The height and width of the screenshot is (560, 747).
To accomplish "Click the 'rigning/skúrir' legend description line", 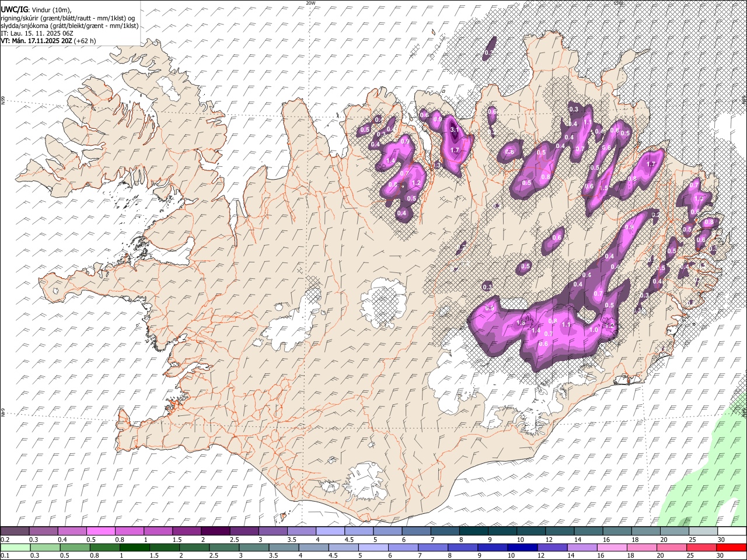I will (68, 18).
